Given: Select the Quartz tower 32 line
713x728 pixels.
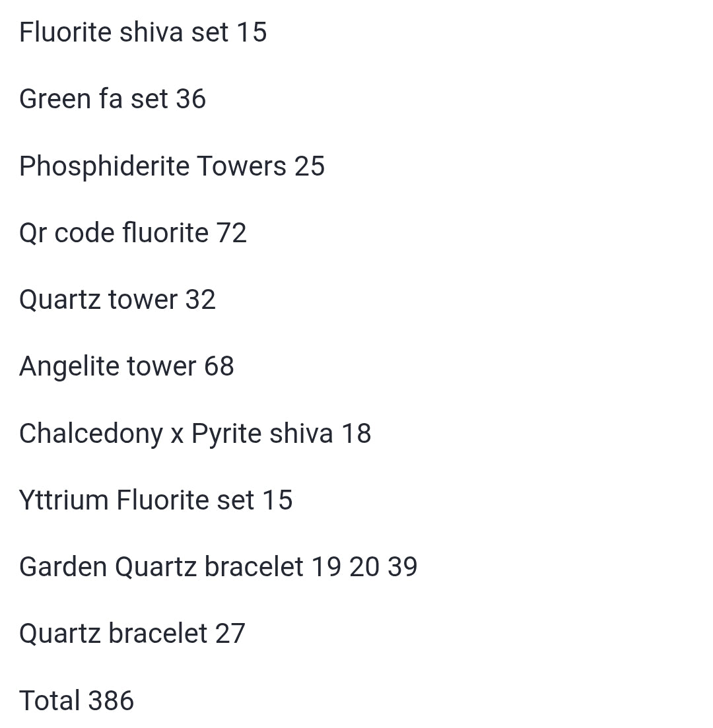Looking at the screenshot, I should point(118,300).
